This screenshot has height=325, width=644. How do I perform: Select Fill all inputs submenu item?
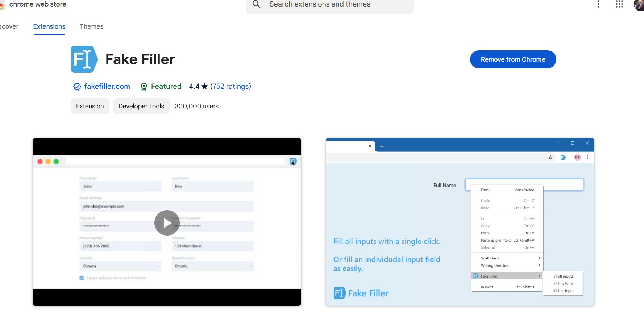pyautogui.click(x=563, y=276)
